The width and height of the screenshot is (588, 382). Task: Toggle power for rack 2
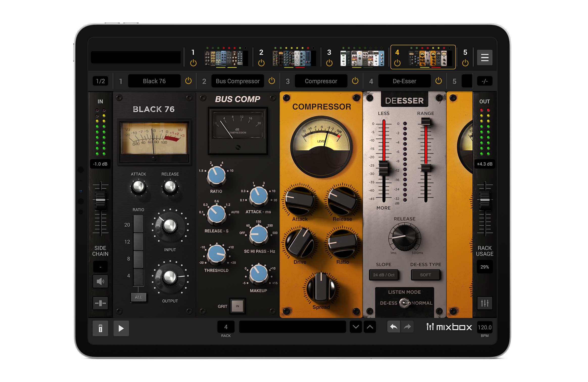[x=261, y=63]
